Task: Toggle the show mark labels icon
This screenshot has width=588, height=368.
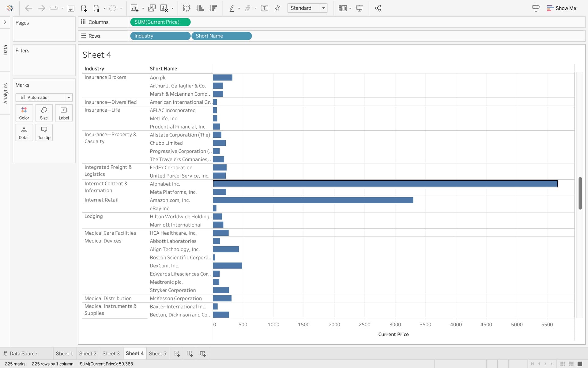Action: pyautogui.click(x=265, y=8)
